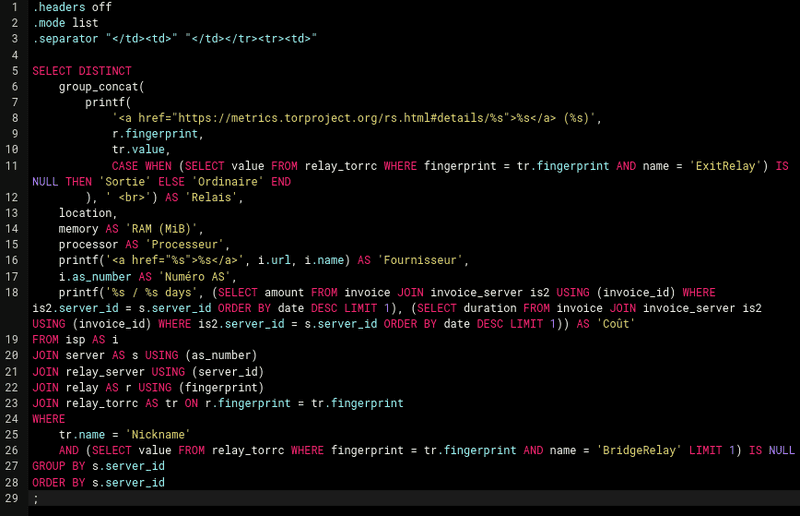Viewport: 800px width, 516px height.
Task: Click the THEN keyword
Action: coord(79,182)
